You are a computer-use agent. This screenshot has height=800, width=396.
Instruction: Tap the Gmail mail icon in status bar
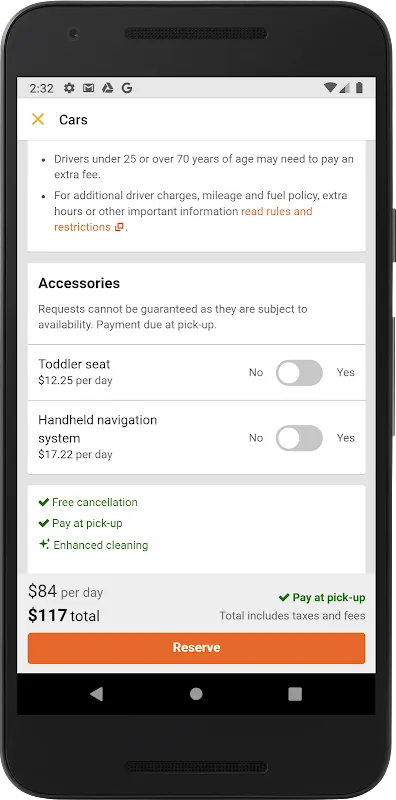point(88,88)
